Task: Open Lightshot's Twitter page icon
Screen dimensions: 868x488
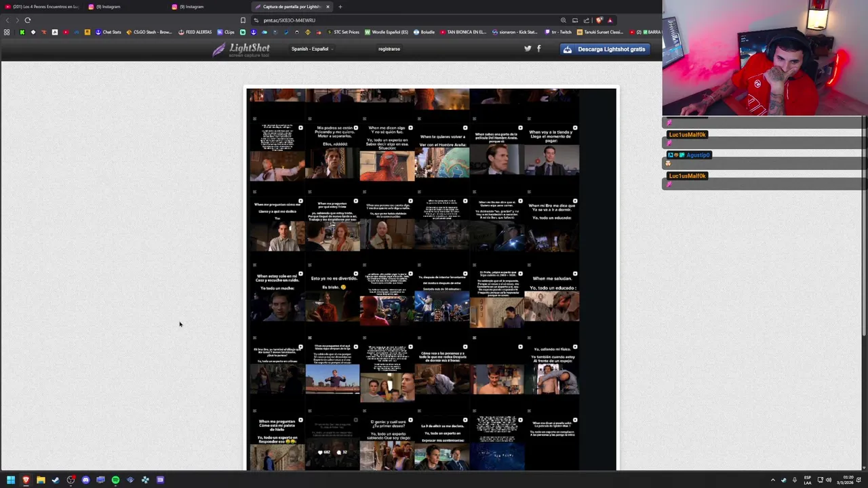Action: [528, 49]
